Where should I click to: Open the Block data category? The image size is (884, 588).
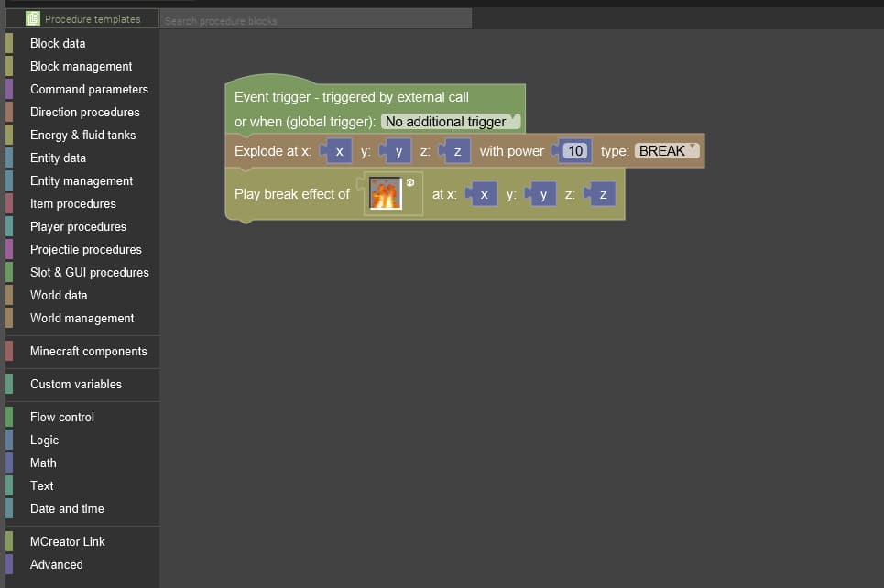click(x=58, y=43)
